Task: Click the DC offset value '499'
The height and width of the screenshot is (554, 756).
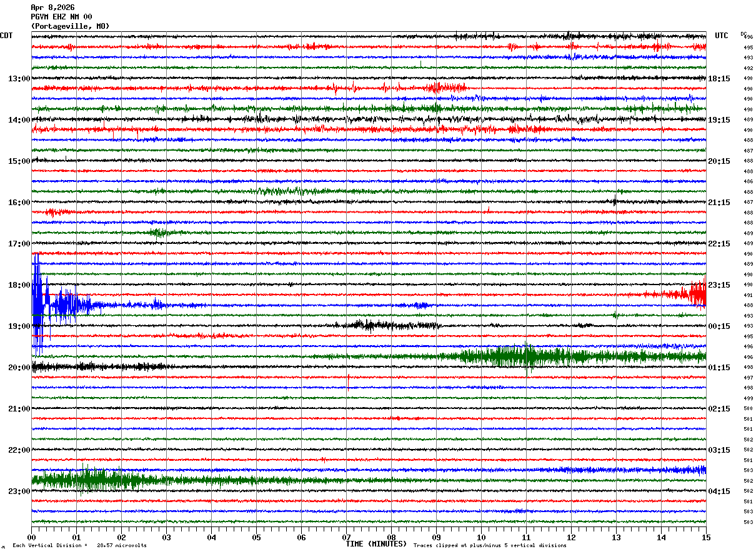Action: tap(748, 398)
